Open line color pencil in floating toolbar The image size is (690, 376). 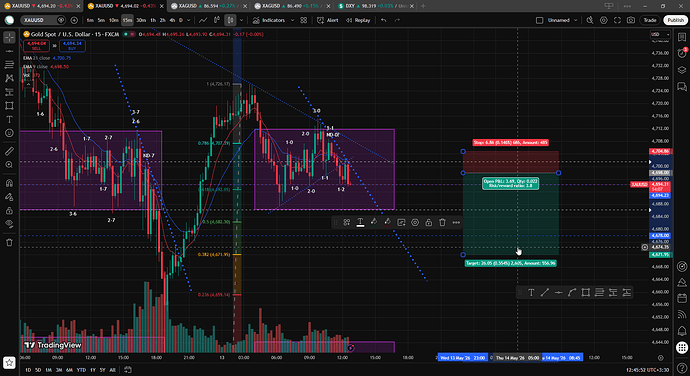374,222
